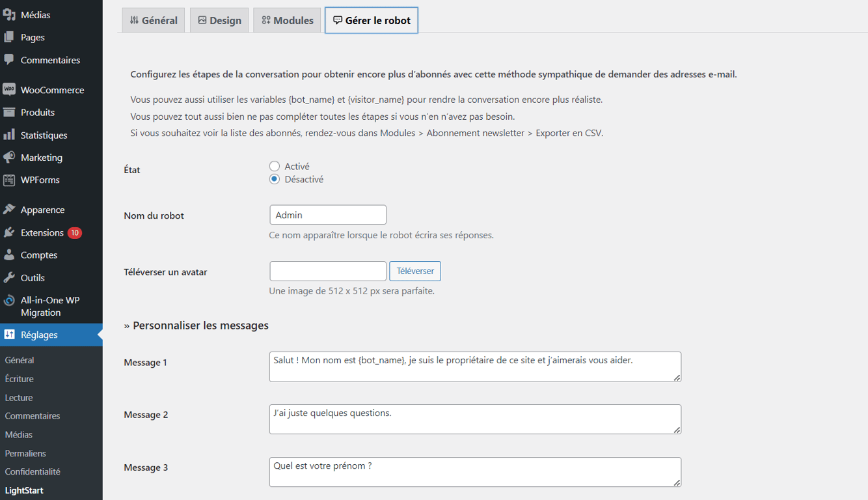Click the Marketing megaphone icon
The image size is (868, 500).
[9, 158]
